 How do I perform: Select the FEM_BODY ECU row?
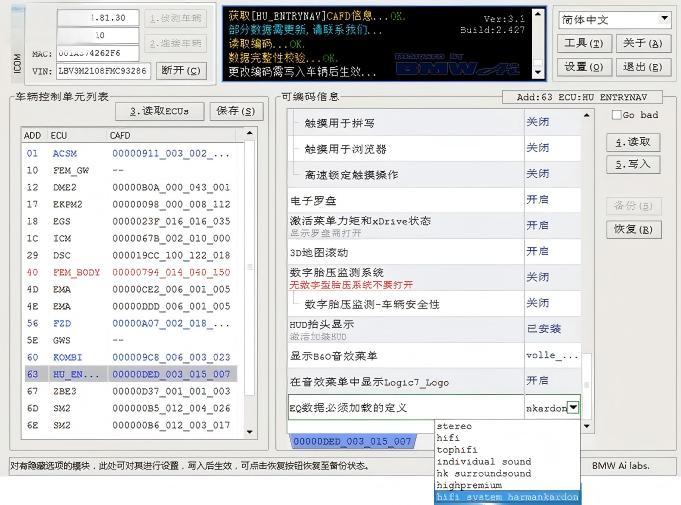[76, 272]
